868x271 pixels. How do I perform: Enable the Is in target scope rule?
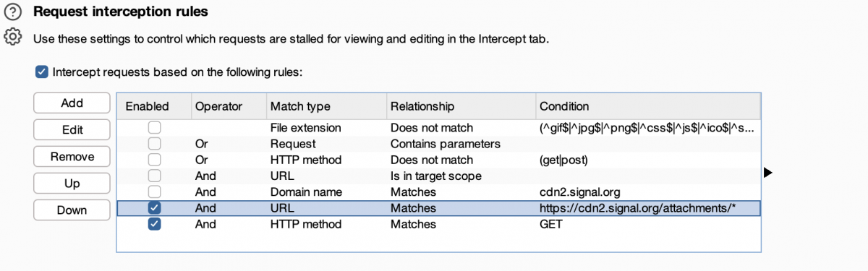point(154,176)
